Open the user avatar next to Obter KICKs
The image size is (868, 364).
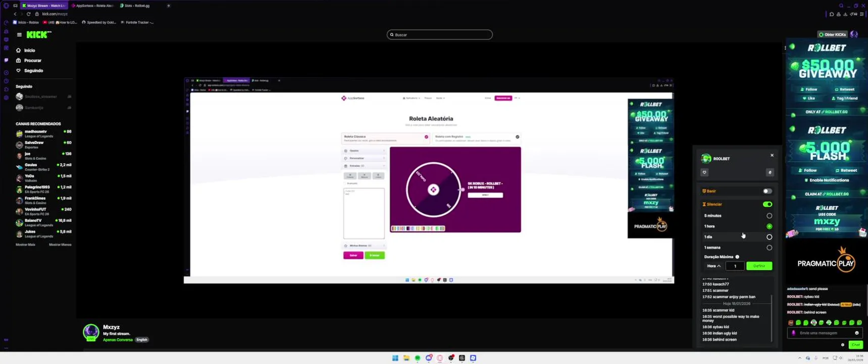(854, 34)
